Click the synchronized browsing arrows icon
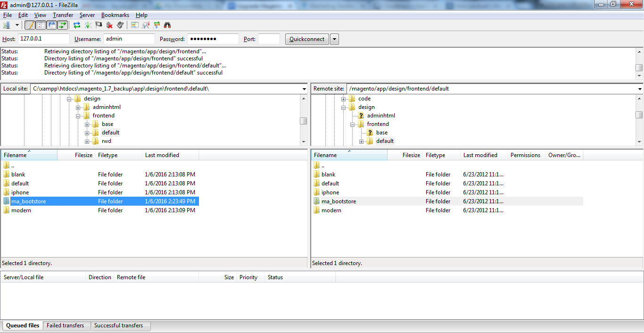 (x=157, y=25)
